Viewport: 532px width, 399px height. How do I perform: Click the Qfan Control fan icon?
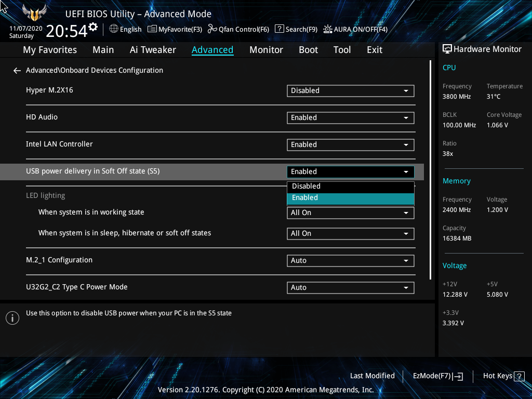212,29
